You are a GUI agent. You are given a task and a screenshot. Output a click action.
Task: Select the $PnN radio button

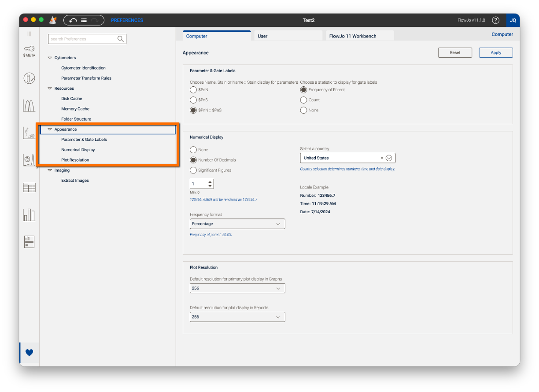coord(193,90)
